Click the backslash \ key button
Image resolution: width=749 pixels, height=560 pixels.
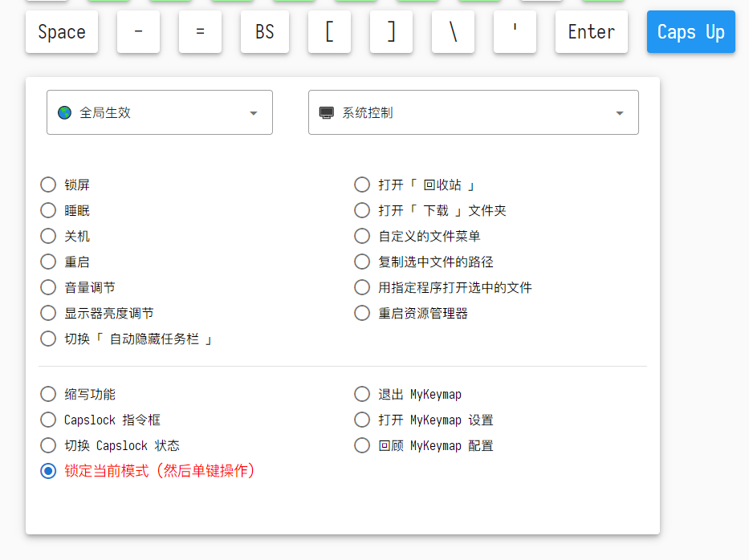(453, 32)
